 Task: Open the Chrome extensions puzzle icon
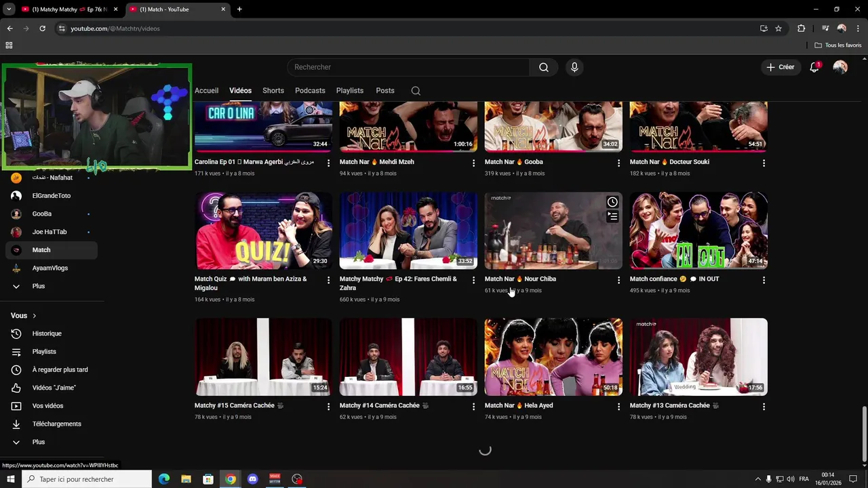pyautogui.click(x=801, y=28)
